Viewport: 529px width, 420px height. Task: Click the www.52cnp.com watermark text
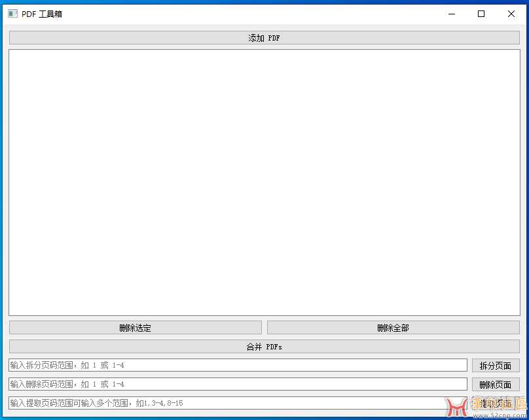point(504,415)
